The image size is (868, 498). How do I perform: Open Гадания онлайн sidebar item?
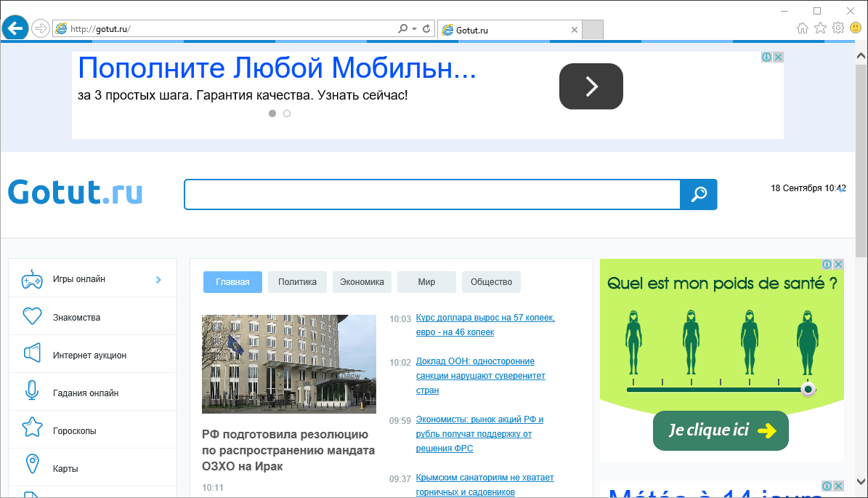[86, 393]
